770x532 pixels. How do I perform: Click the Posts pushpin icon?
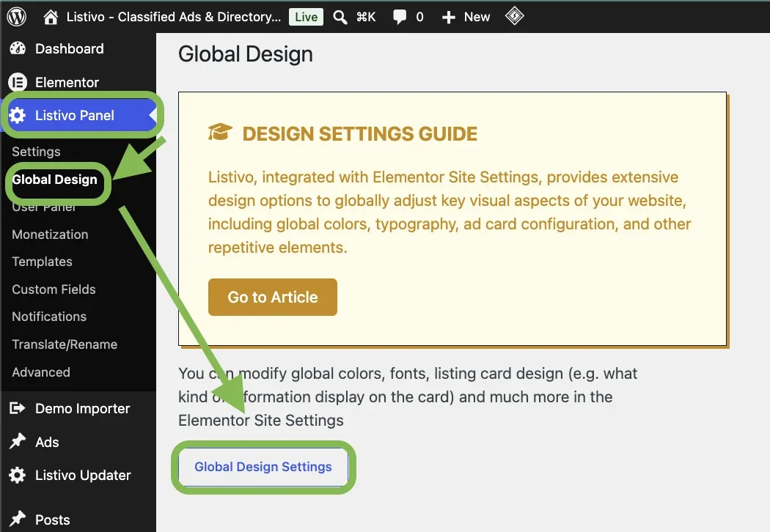pyautogui.click(x=18, y=519)
